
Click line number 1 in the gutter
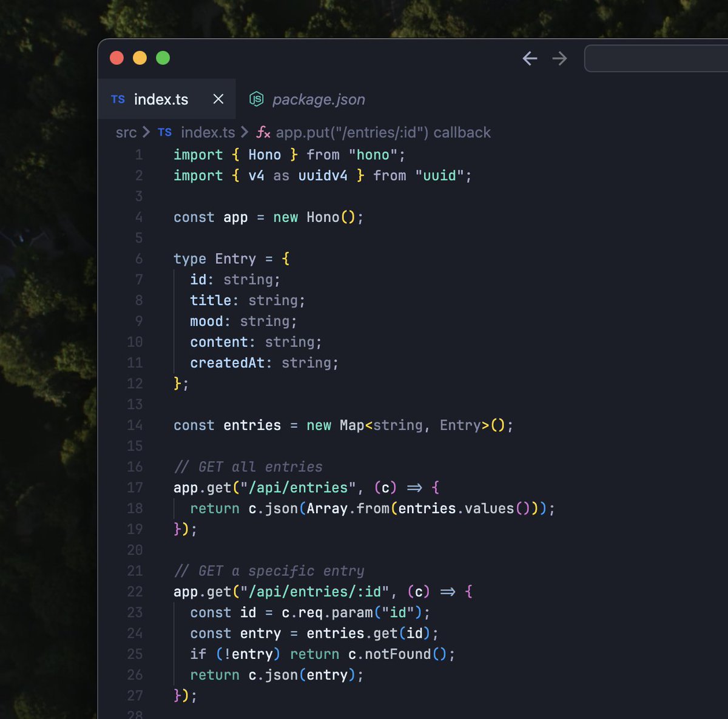139,155
